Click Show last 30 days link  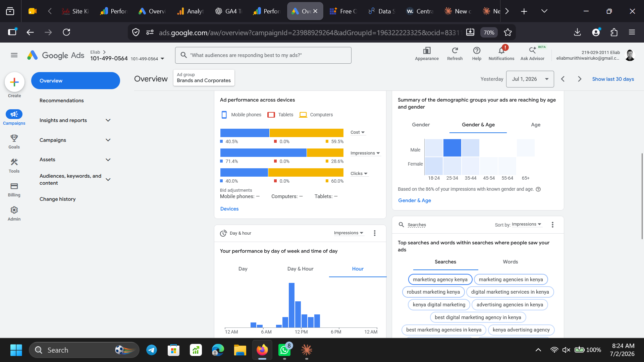[x=613, y=79]
